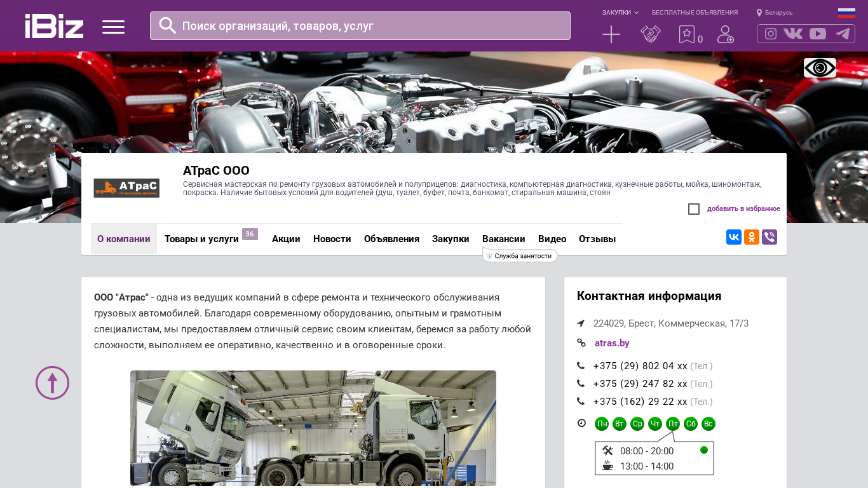Screen dimensions: 868x488
Task: Focus the organization search field
Action: (x=360, y=25)
